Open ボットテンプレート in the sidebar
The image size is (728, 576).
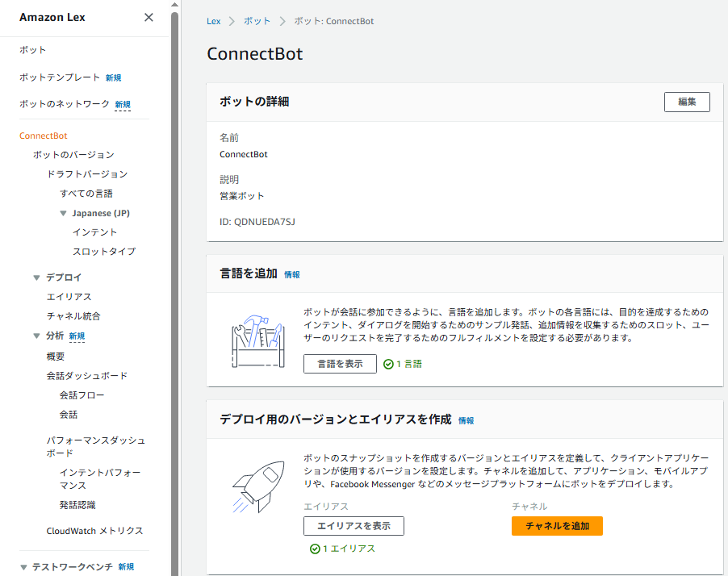tap(62, 77)
